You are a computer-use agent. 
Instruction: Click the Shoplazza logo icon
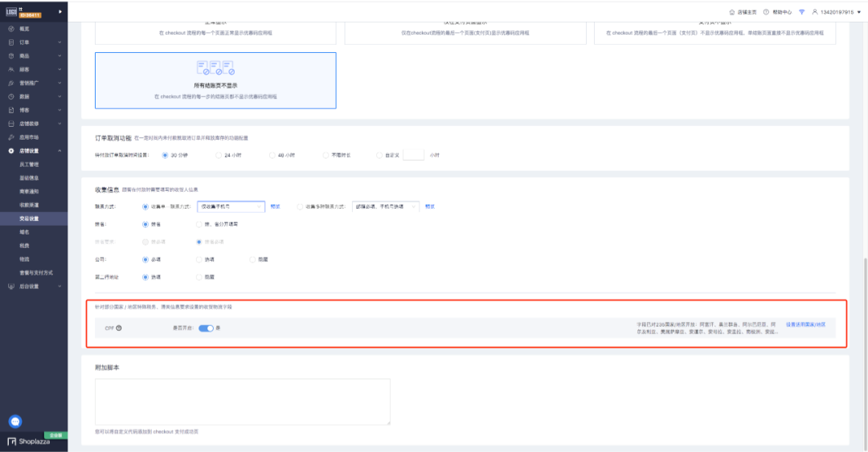[x=12, y=441]
